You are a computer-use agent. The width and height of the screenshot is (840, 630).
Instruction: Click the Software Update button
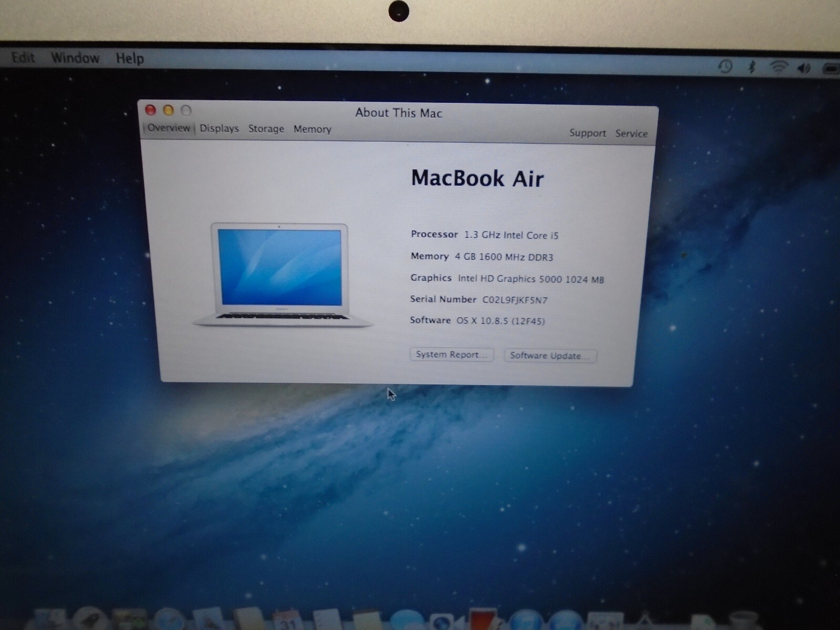550,355
